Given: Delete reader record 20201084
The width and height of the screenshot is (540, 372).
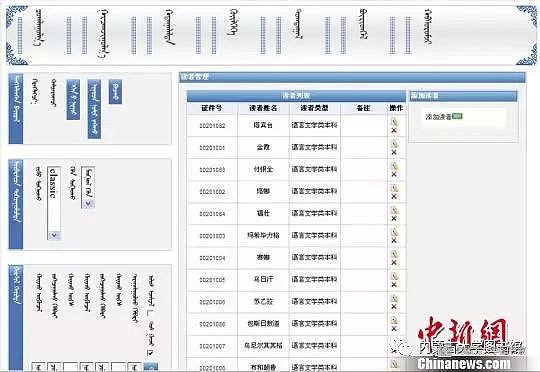Looking at the screenshot, I should 394,219.
